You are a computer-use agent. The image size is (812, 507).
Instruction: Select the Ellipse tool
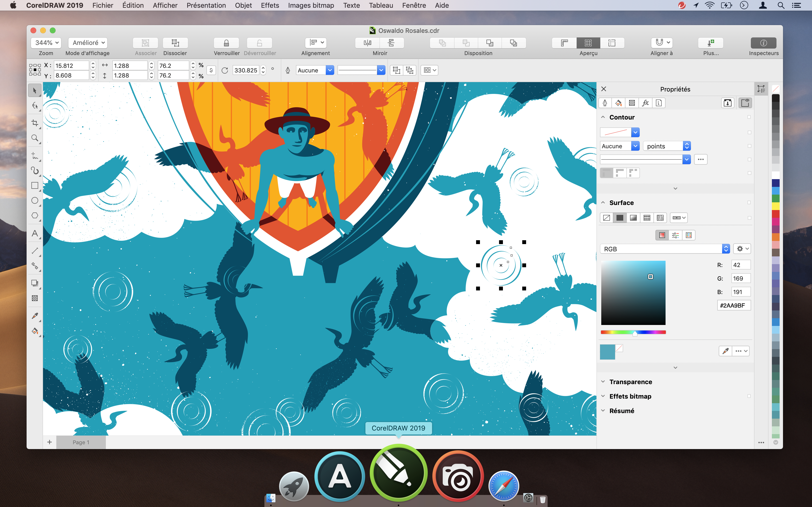[x=35, y=200]
